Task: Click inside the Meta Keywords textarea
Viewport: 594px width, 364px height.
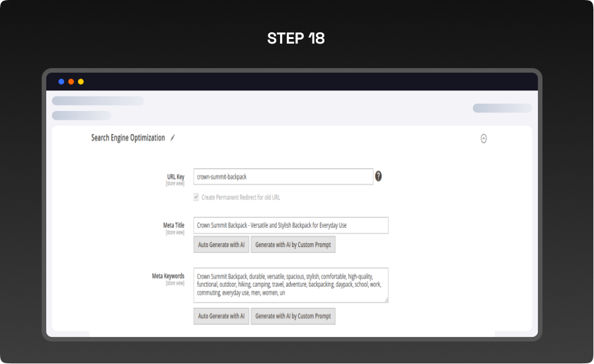Action: point(291,285)
